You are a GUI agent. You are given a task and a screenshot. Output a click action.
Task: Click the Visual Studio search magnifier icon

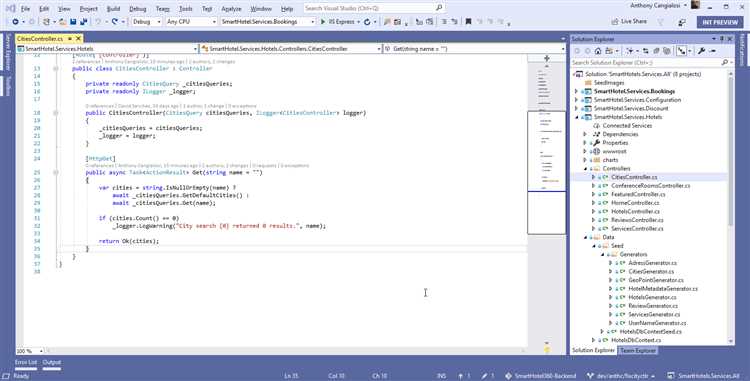[439, 8]
